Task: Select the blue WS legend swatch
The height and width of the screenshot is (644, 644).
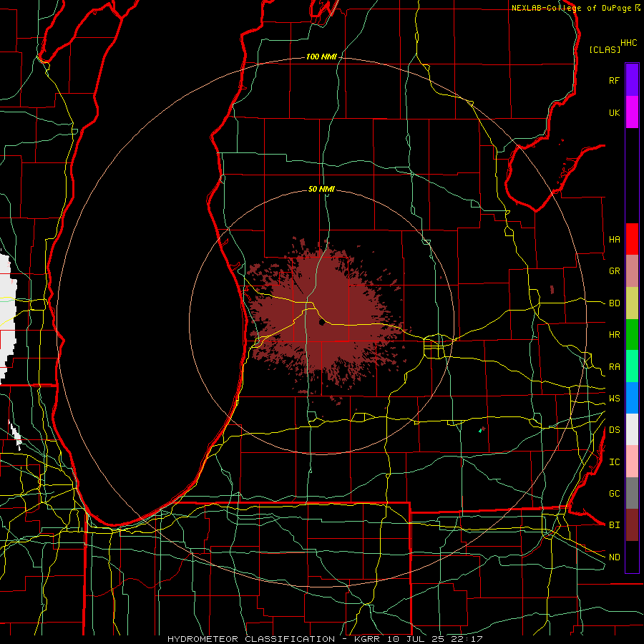Action: pyautogui.click(x=632, y=398)
